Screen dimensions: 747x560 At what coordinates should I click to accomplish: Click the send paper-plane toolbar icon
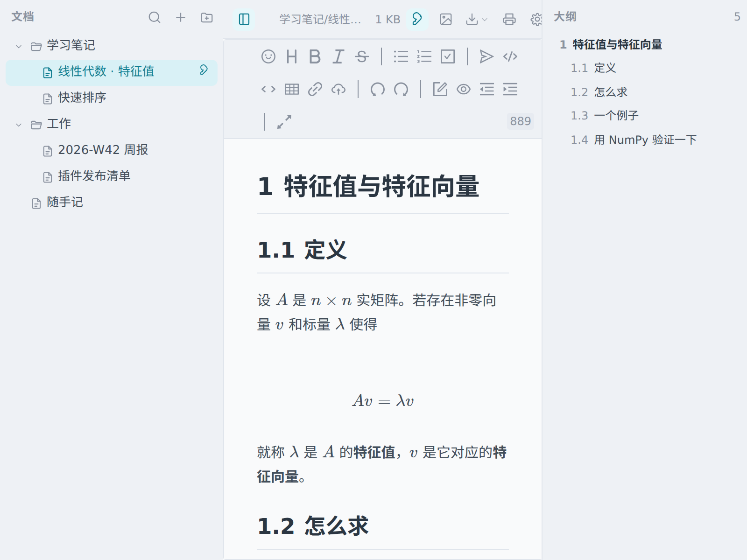click(487, 56)
